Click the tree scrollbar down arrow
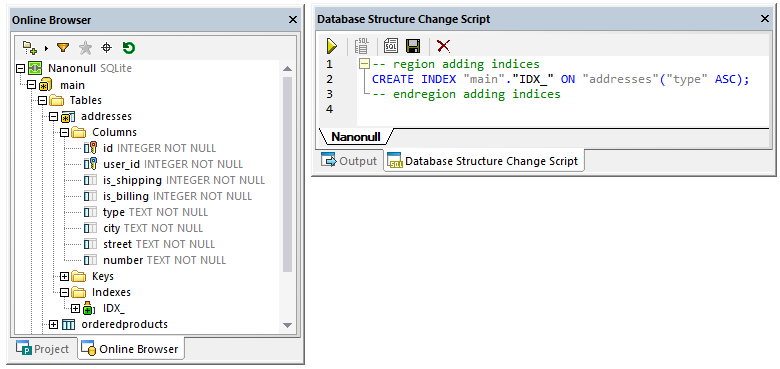 click(x=287, y=325)
